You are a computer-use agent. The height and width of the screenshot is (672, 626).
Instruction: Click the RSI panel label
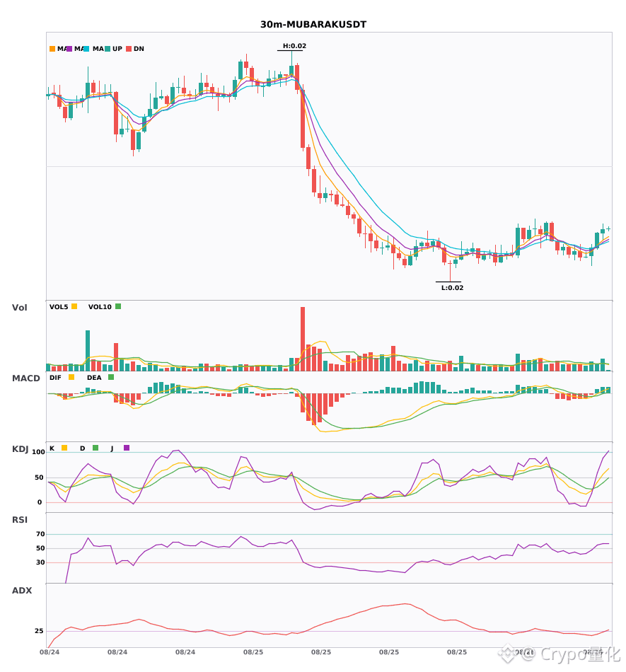20,519
